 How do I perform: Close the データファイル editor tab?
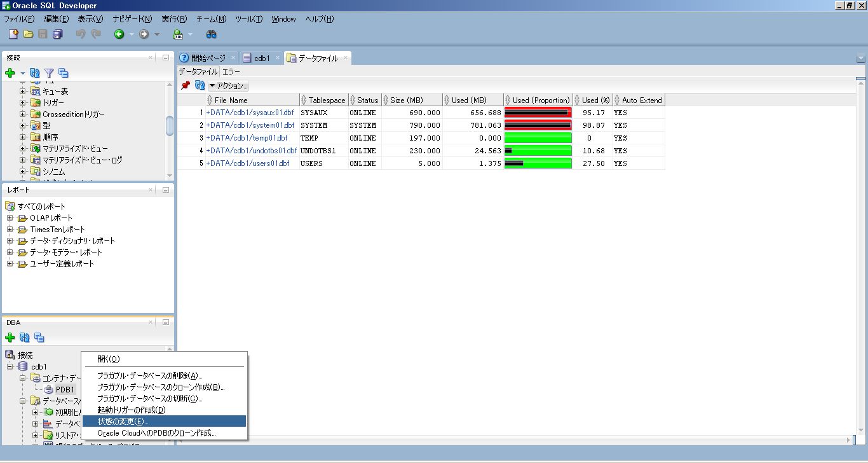pos(346,58)
